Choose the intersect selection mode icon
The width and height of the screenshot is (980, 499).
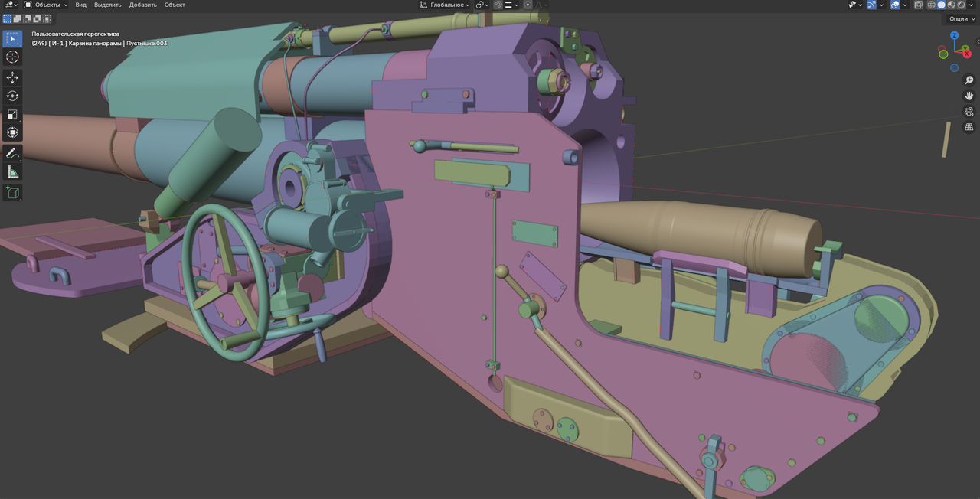pyautogui.click(x=47, y=18)
